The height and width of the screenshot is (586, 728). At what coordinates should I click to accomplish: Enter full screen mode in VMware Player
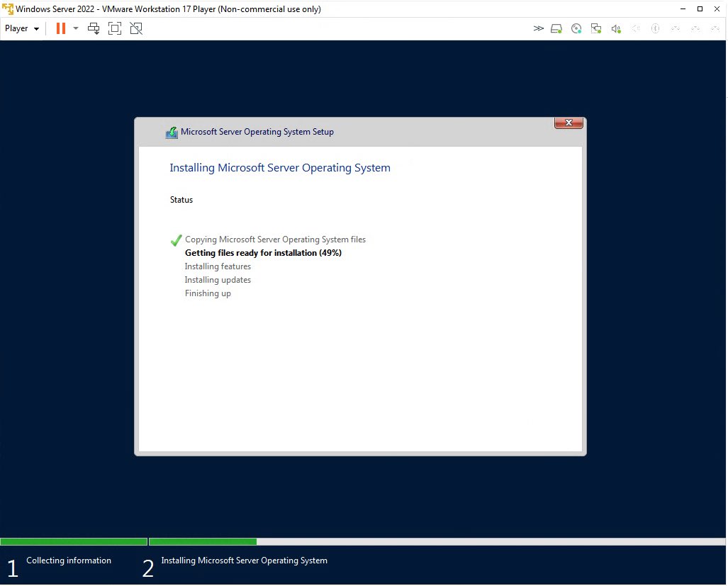pyautogui.click(x=115, y=28)
